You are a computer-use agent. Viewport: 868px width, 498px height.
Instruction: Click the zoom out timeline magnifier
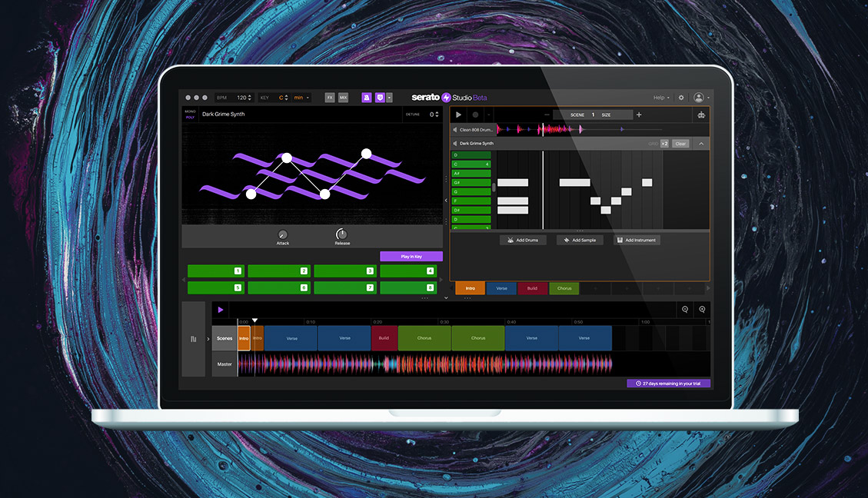click(685, 310)
